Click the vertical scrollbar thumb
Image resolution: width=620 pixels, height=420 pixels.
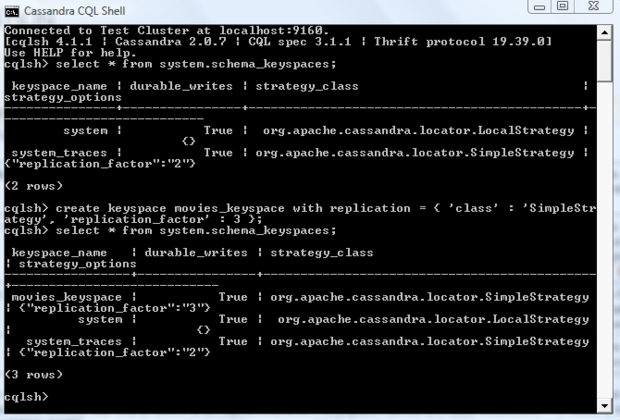pos(604,61)
